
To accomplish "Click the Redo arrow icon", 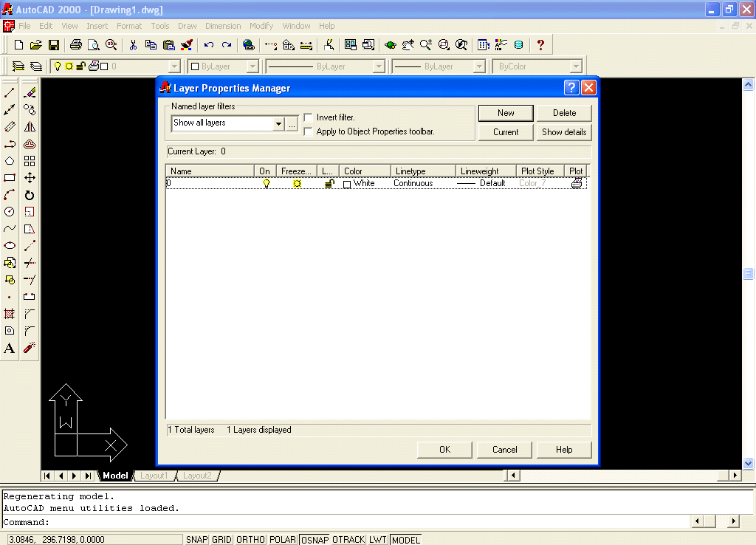I will pyautogui.click(x=227, y=45).
